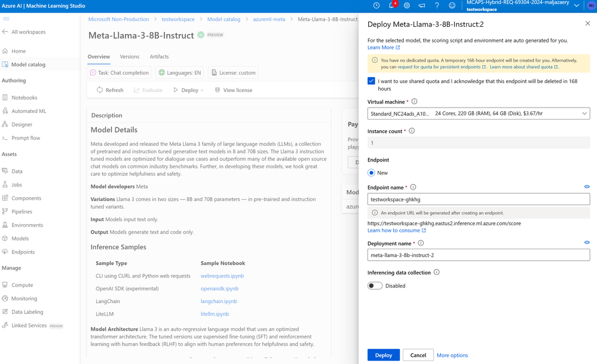
Task: Click the feedback megaphone icon
Action: 422,6
